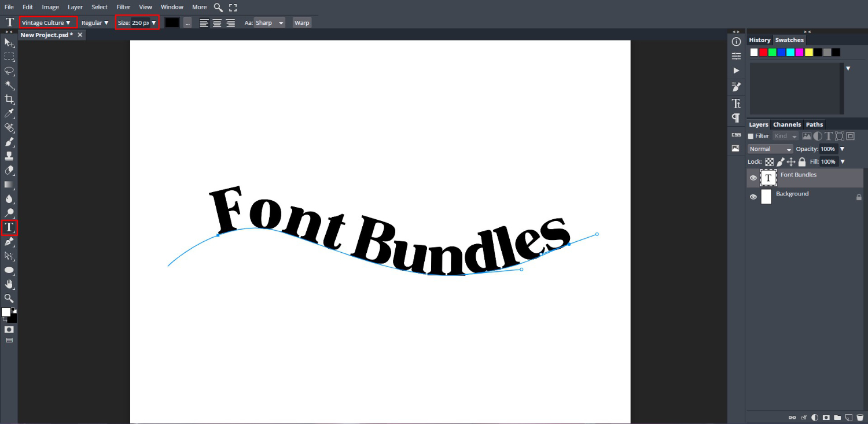The image size is (868, 424).
Task: Add a raster mask to layer
Action: click(x=826, y=417)
